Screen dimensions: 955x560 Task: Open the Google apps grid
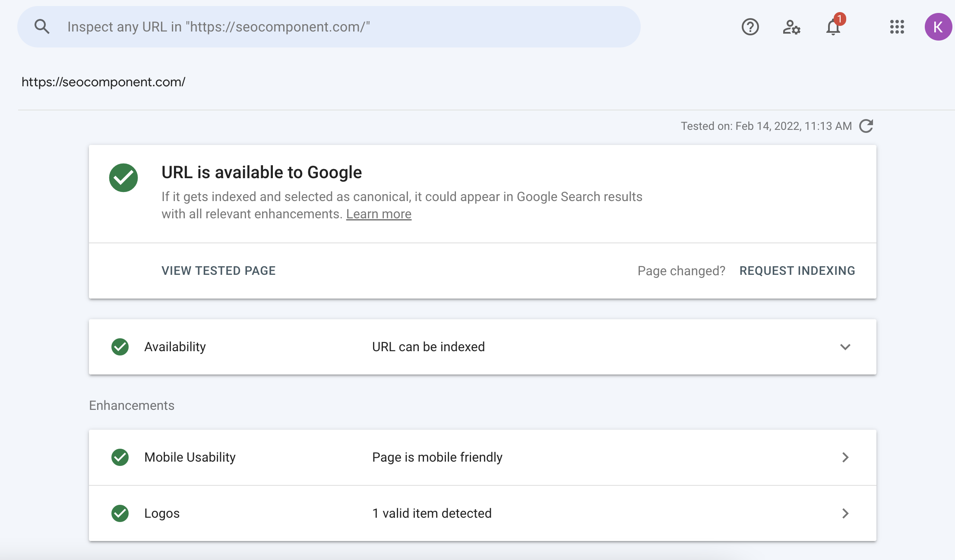[x=897, y=27]
